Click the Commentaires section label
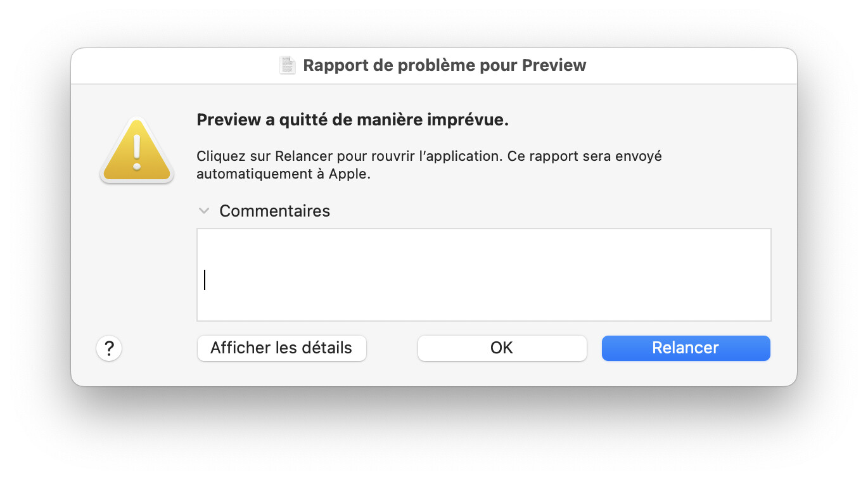This screenshot has height=480, width=868. (274, 211)
